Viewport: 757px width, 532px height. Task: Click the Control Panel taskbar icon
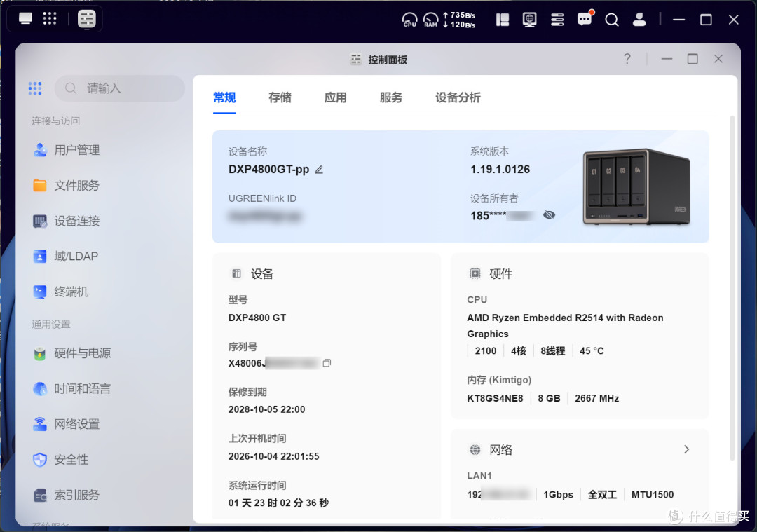click(87, 19)
